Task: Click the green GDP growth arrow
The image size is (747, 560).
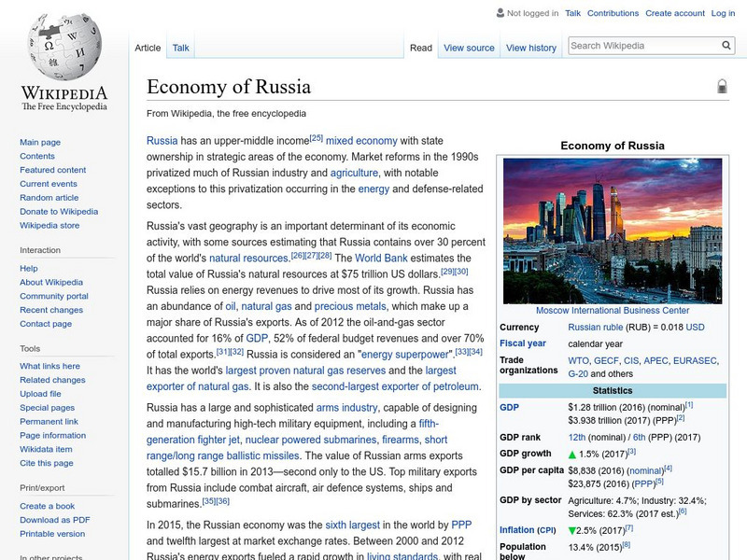Action: point(572,453)
